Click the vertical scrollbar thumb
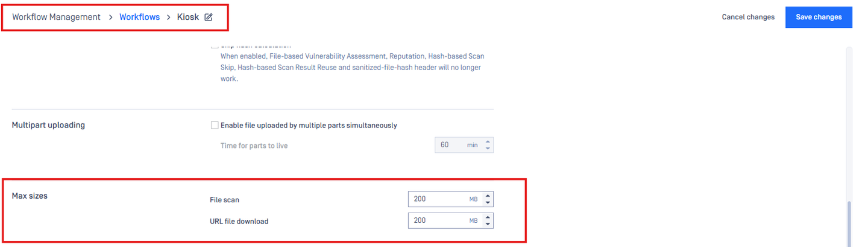This screenshot has height=247, width=868. [850, 222]
